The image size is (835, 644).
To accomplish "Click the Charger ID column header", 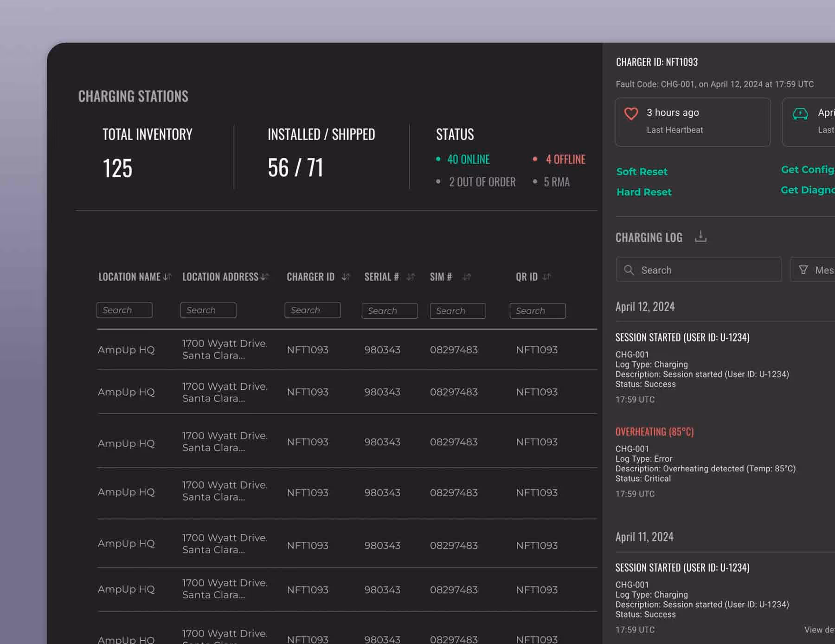I will click(310, 277).
